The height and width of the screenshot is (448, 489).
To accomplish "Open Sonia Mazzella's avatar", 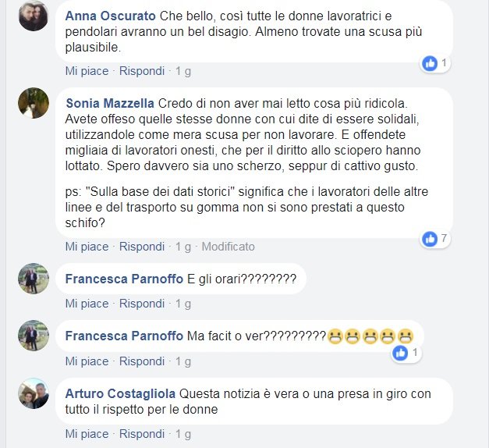I will click(x=34, y=103).
